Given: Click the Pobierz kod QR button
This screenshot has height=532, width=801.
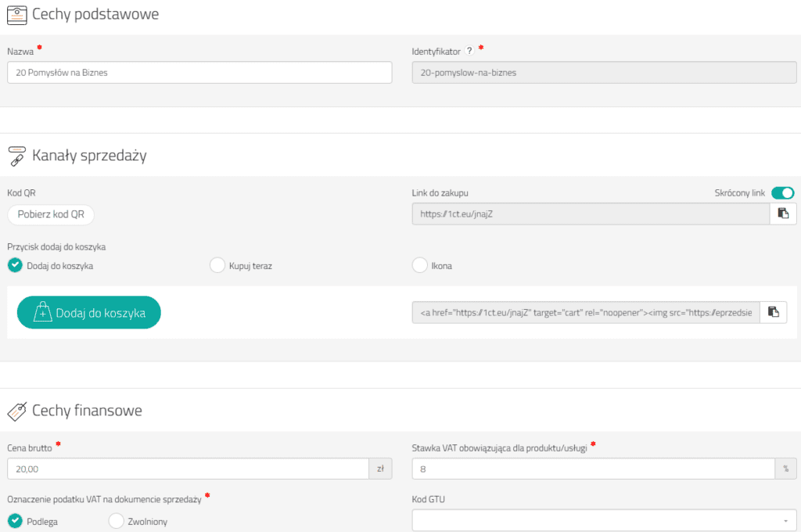Looking at the screenshot, I should (51, 214).
